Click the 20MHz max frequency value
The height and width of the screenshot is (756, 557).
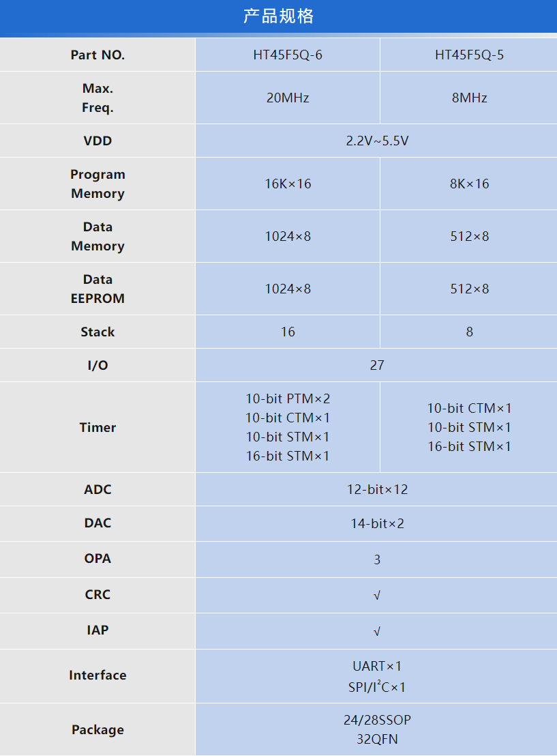click(x=288, y=98)
